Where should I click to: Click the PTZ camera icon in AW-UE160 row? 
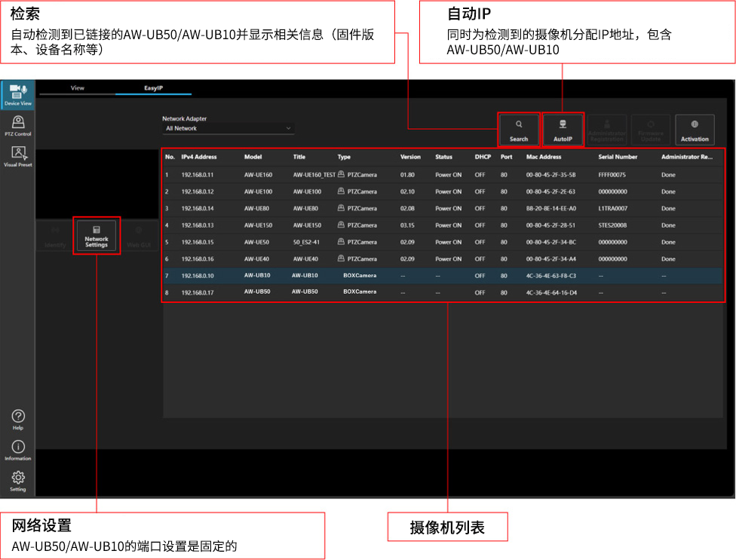[342, 174]
